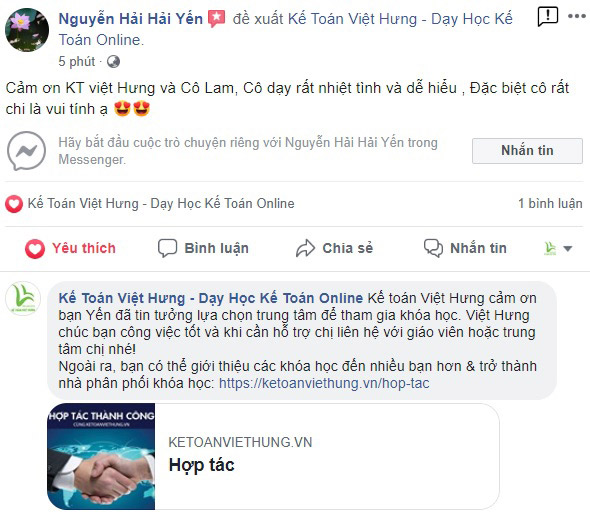Click the red heart reaction icon
The height and width of the screenshot is (514, 590).
(x=14, y=204)
